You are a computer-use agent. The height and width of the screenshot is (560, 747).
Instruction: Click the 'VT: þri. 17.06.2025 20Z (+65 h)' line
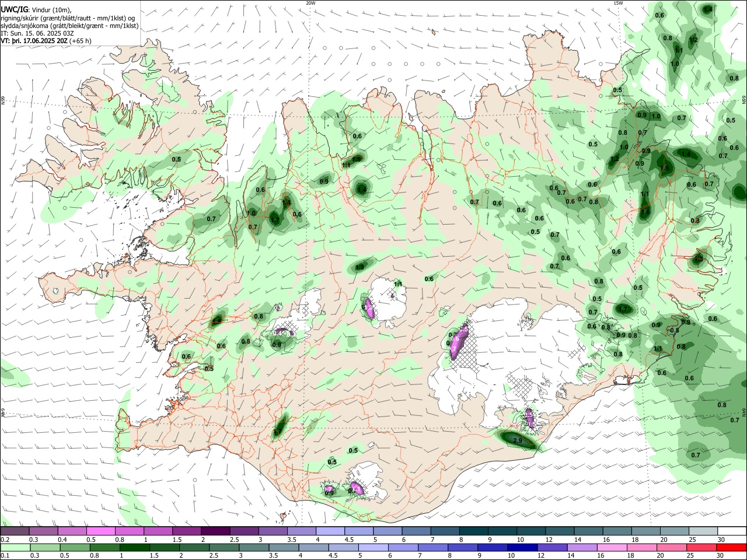tap(46, 41)
